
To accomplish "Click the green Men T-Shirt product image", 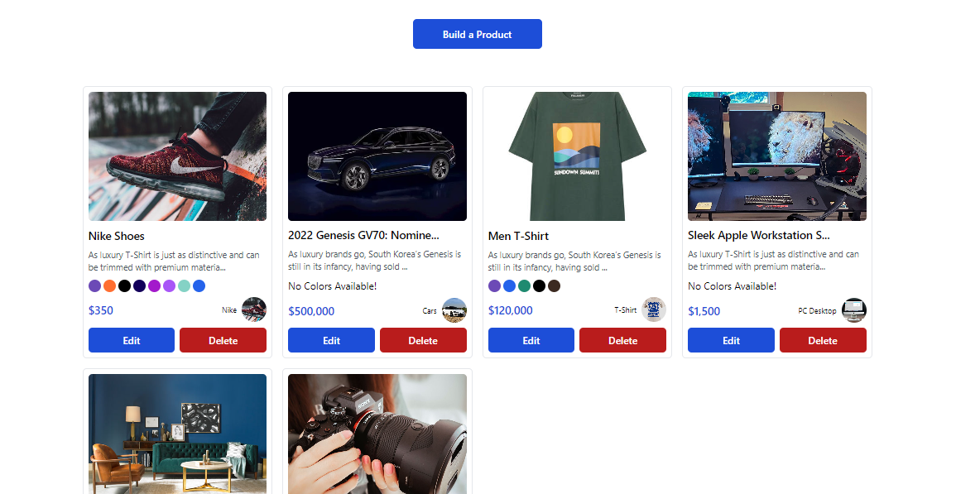I will pos(577,156).
